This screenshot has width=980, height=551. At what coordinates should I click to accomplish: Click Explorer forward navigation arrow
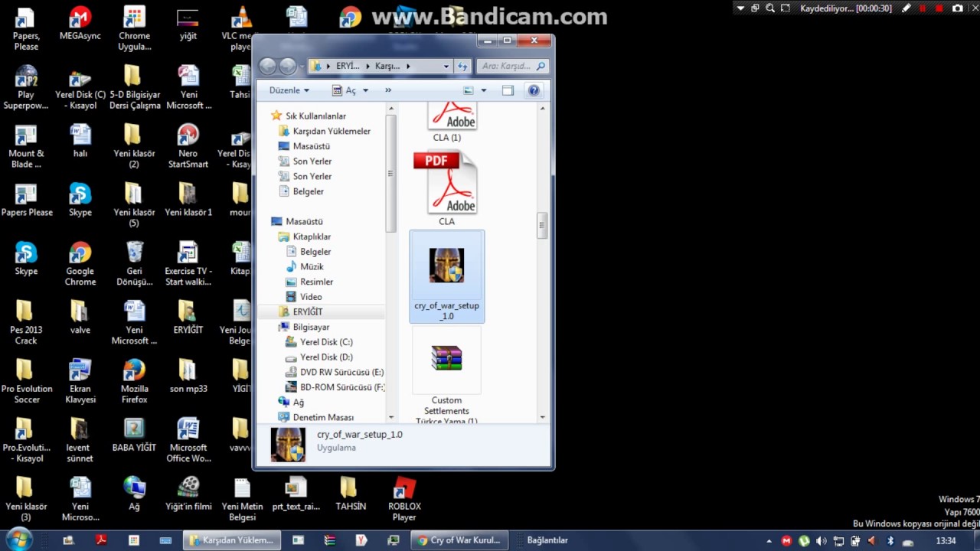click(287, 66)
